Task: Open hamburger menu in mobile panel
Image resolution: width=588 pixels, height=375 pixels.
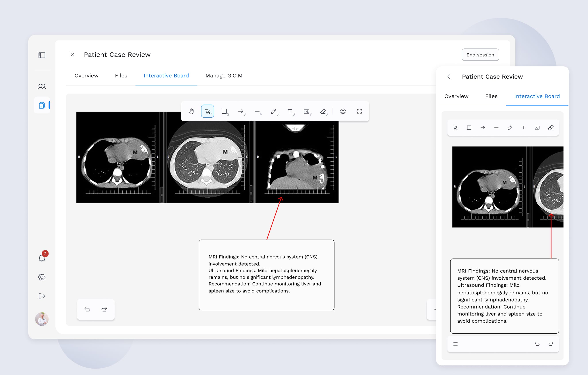Action: 455,344
